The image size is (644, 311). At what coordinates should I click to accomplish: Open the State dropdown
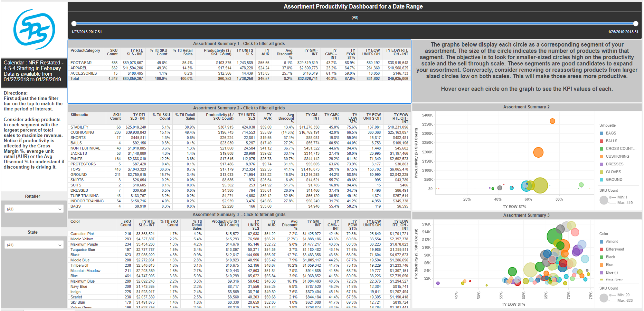click(x=34, y=245)
